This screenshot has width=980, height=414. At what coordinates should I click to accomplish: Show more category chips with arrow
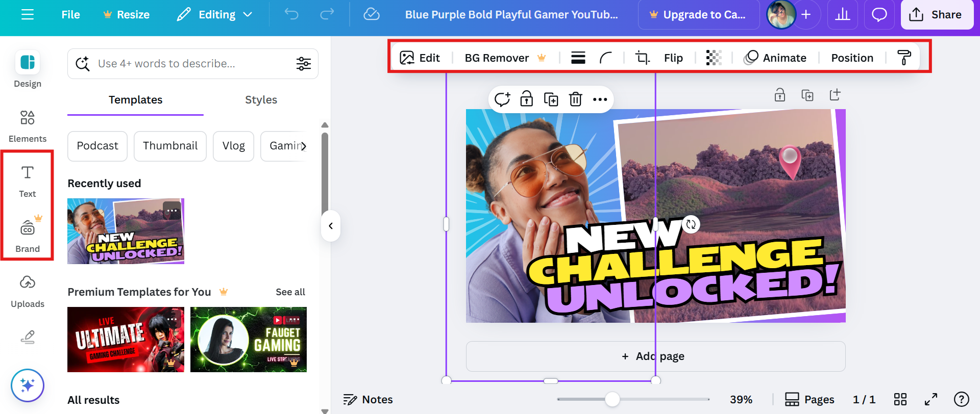click(304, 146)
